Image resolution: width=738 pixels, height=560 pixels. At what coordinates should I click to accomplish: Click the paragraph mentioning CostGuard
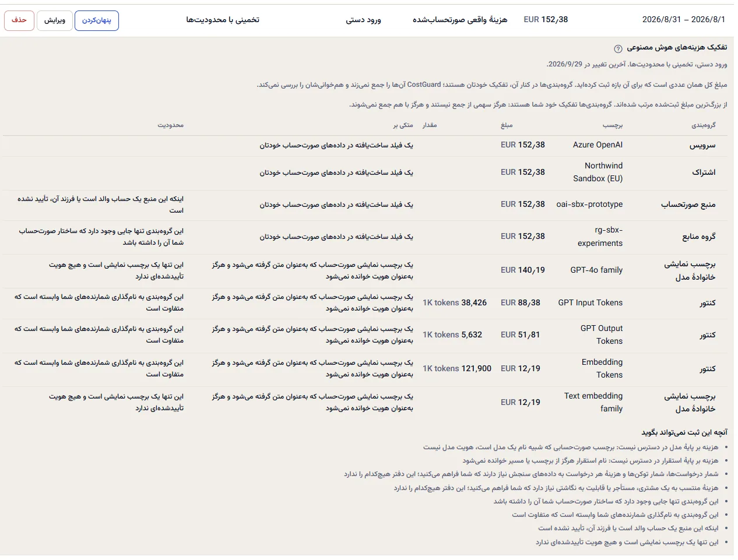pyautogui.click(x=492, y=84)
